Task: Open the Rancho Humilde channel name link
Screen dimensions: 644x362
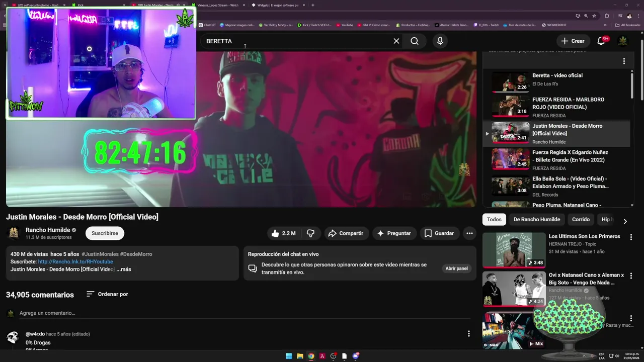Action: [x=48, y=230]
